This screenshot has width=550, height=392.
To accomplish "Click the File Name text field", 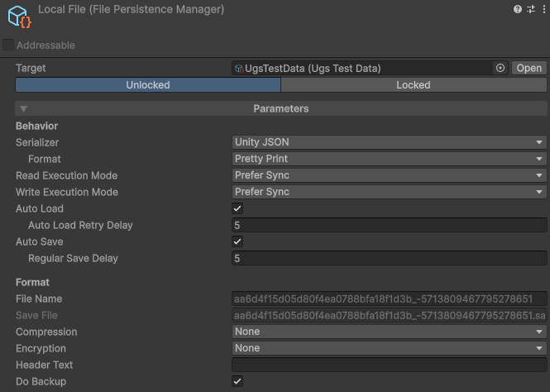I will [x=389, y=299].
